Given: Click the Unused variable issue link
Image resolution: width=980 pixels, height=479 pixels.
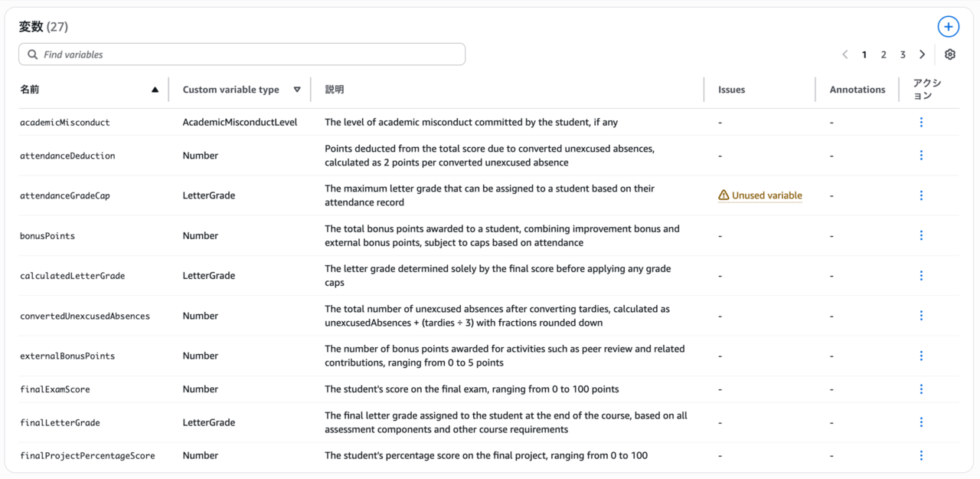Looking at the screenshot, I should [x=766, y=195].
